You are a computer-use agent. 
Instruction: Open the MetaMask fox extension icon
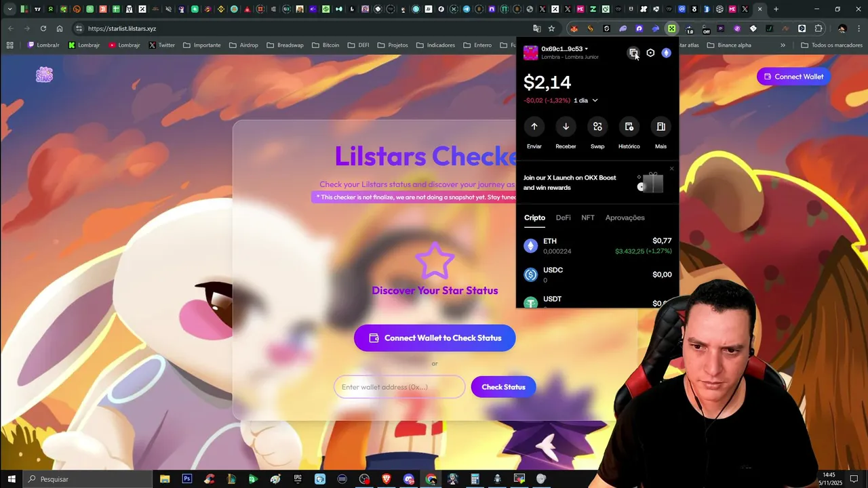574,28
